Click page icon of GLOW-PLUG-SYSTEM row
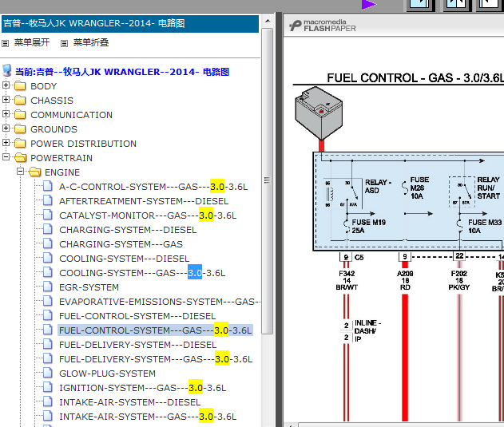This screenshot has width=504, height=427. coord(48,373)
